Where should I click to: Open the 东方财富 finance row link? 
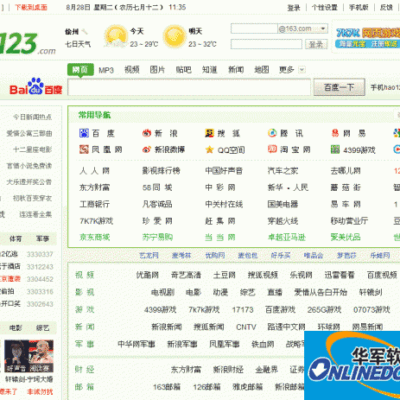pos(186,370)
